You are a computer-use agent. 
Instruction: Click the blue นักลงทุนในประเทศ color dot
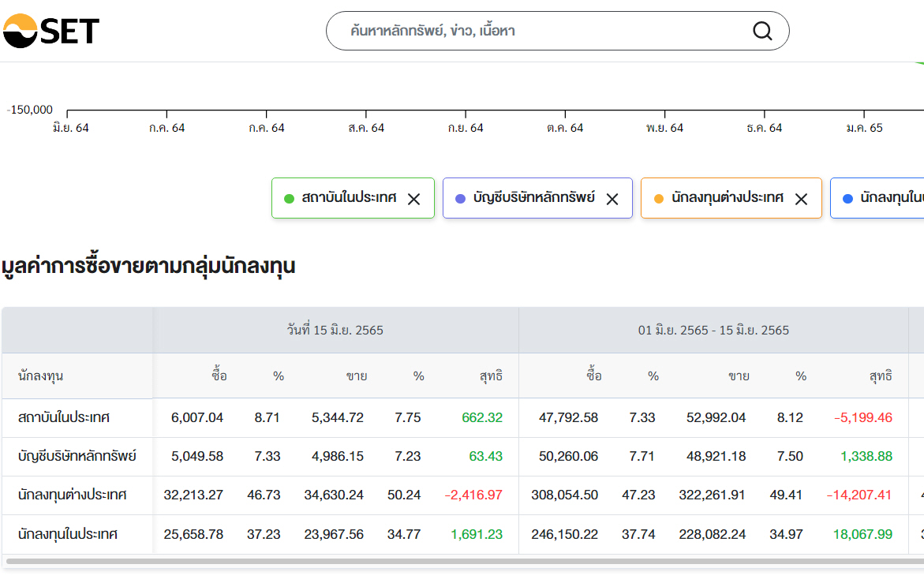coord(847,199)
